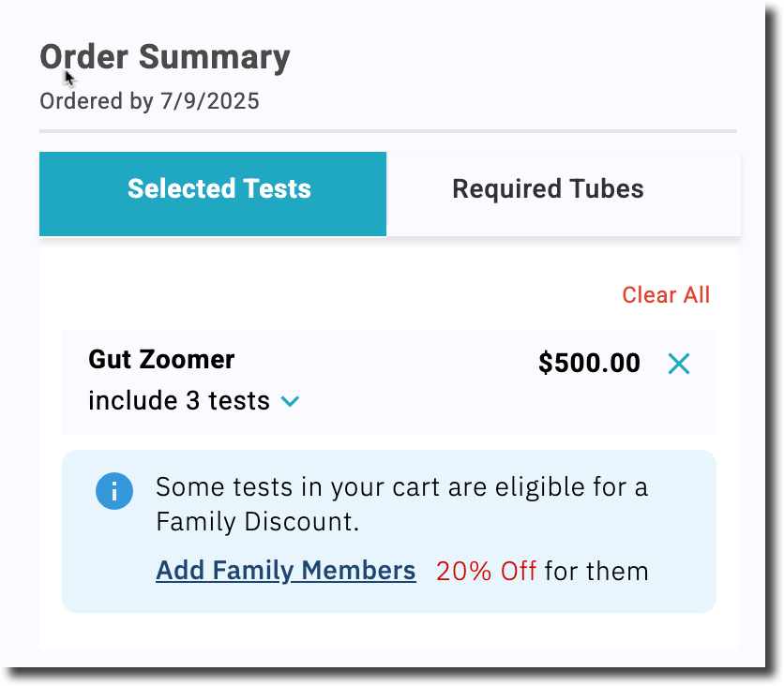The width and height of the screenshot is (784, 686).
Task: Open the Add Family Members link
Action: (x=285, y=571)
